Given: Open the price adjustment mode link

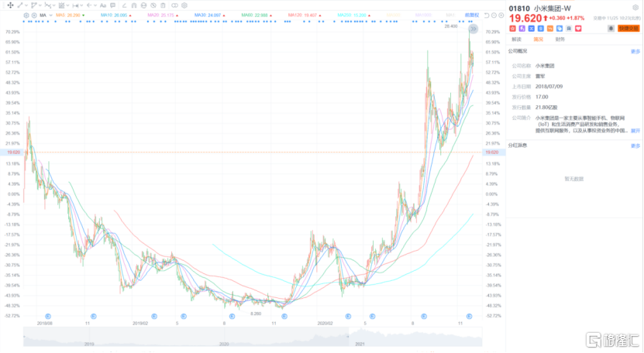Looking at the screenshot, I should point(471,15).
